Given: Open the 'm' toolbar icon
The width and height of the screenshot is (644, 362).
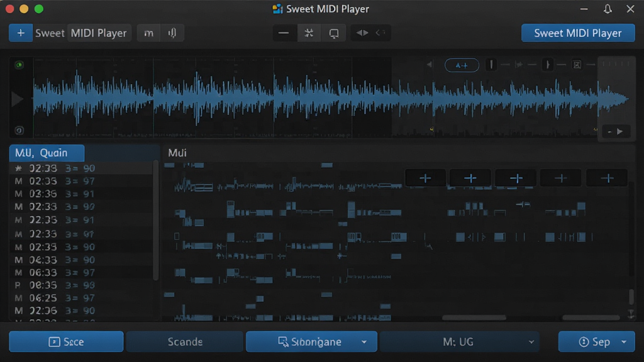Looking at the screenshot, I should 148,33.
